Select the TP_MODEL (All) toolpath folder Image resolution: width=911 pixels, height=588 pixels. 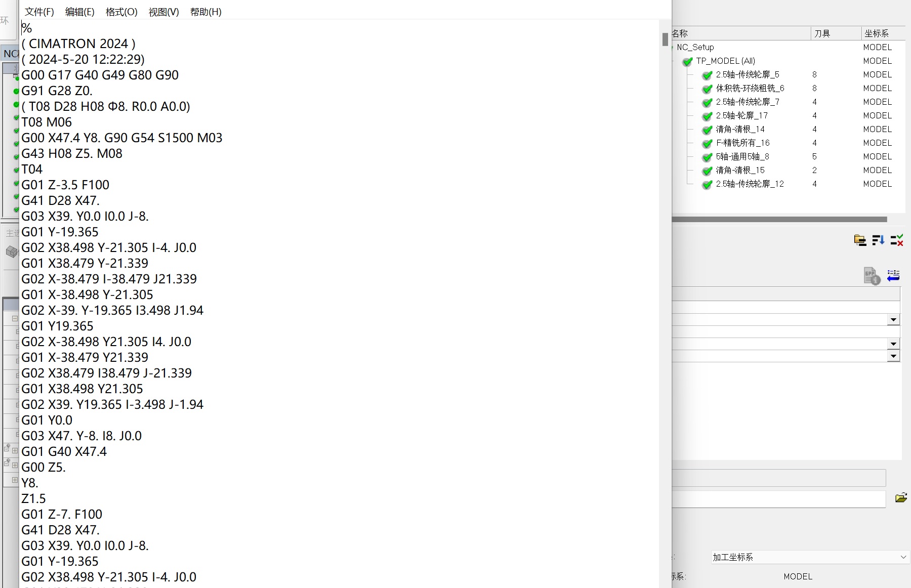click(726, 61)
